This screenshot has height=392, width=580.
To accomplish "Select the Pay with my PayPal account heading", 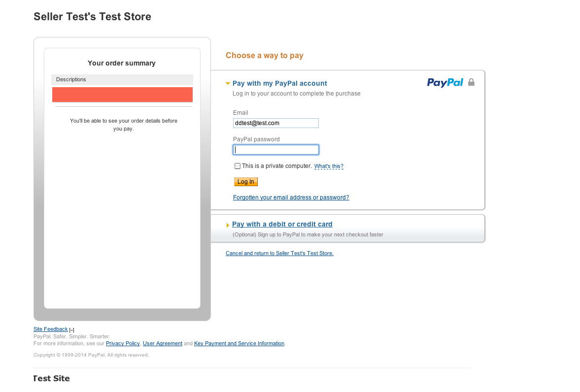I will [x=279, y=84].
